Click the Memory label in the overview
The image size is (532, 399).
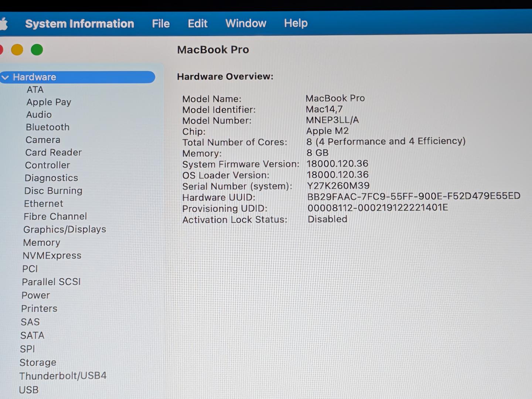click(202, 153)
